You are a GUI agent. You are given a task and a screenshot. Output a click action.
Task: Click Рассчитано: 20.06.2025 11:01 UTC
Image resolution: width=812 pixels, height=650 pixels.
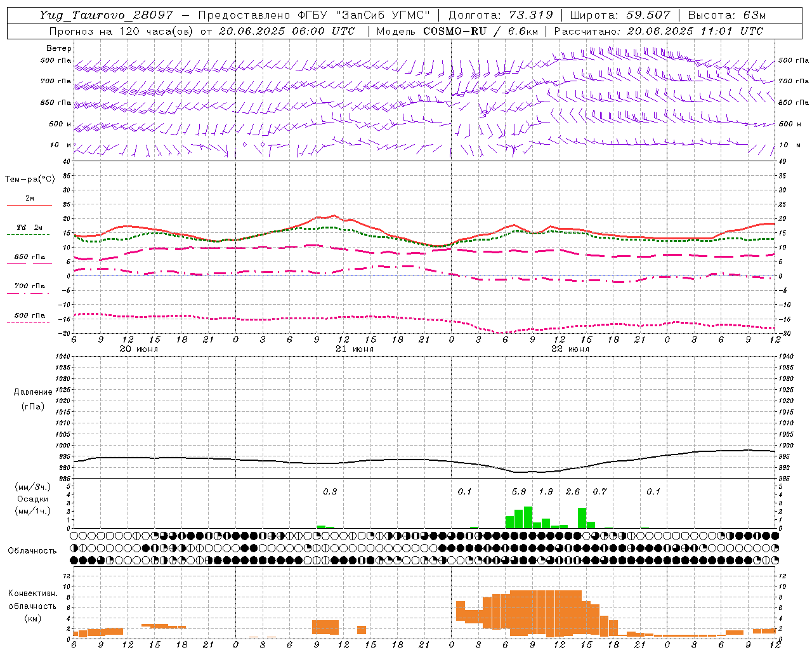658,31
